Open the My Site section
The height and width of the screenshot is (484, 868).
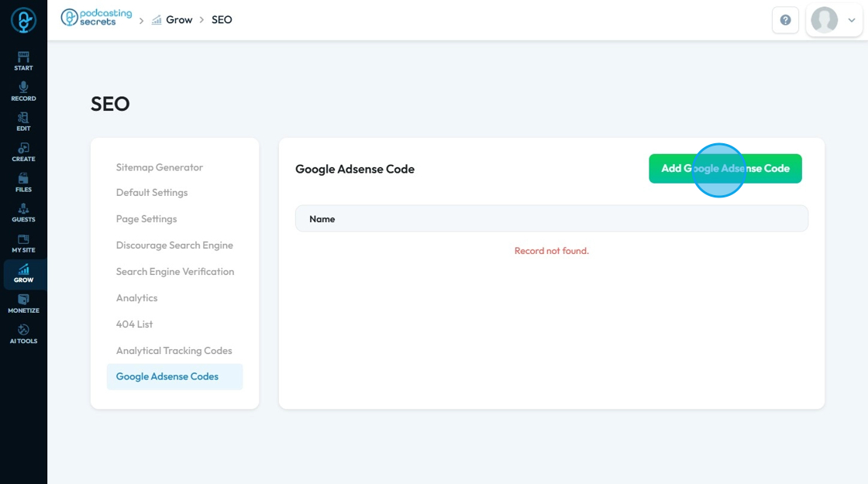(x=23, y=243)
